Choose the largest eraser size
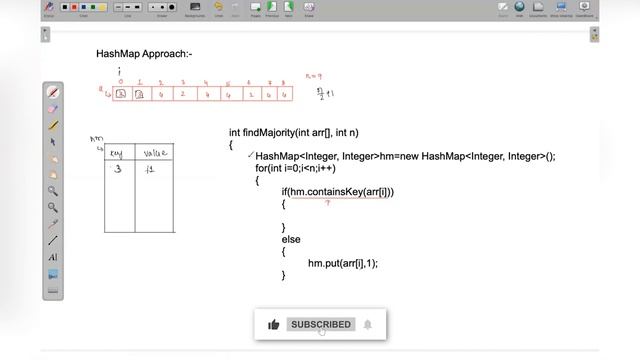640x360 pixels. 172,7
